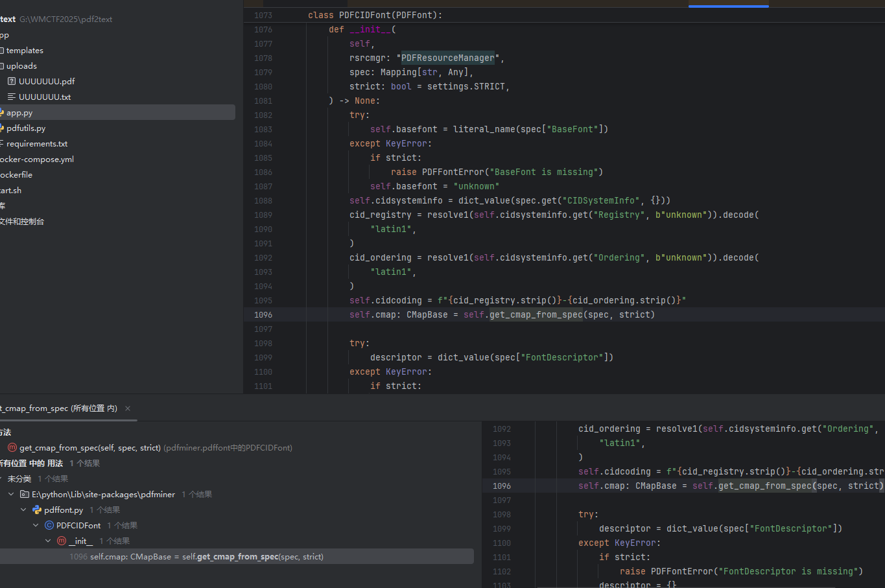Click self.cidcoding f-string line in main editor
Image resolution: width=885 pixels, height=588 pixels.
point(517,300)
